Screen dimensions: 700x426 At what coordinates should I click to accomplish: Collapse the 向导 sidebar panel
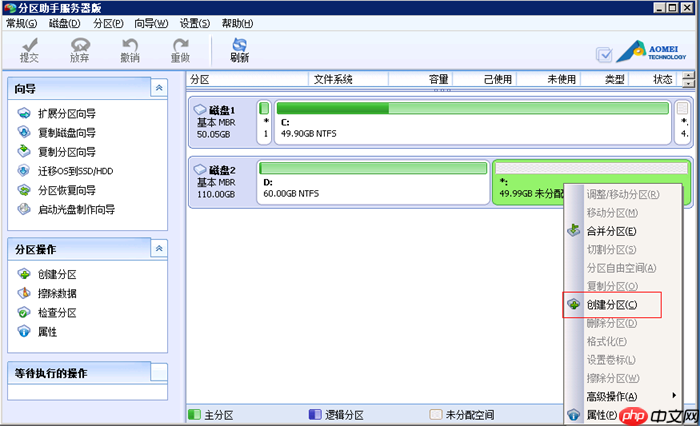pyautogui.click(x=159, y=89)
